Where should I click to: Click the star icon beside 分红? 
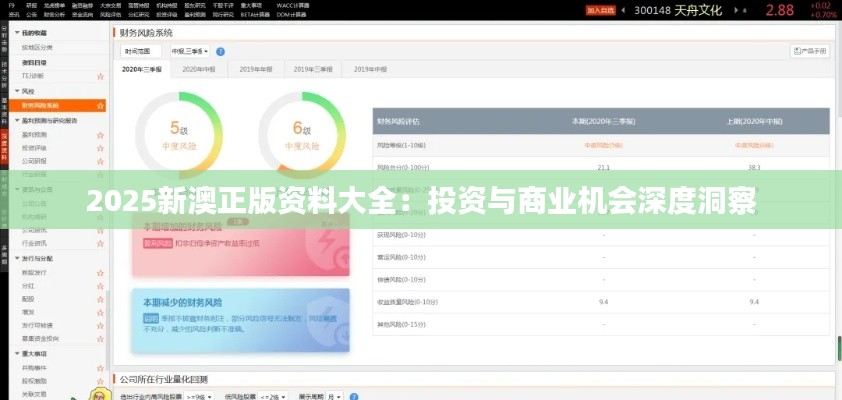click(100, 285)
